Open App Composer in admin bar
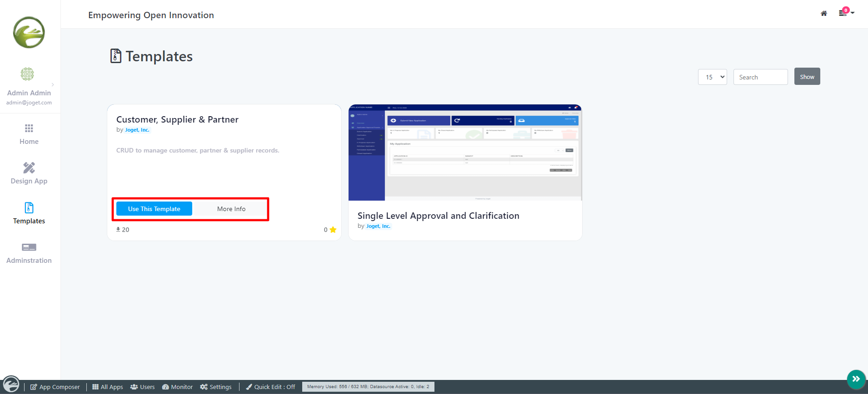The image size is (868, 394). point(55,387)
